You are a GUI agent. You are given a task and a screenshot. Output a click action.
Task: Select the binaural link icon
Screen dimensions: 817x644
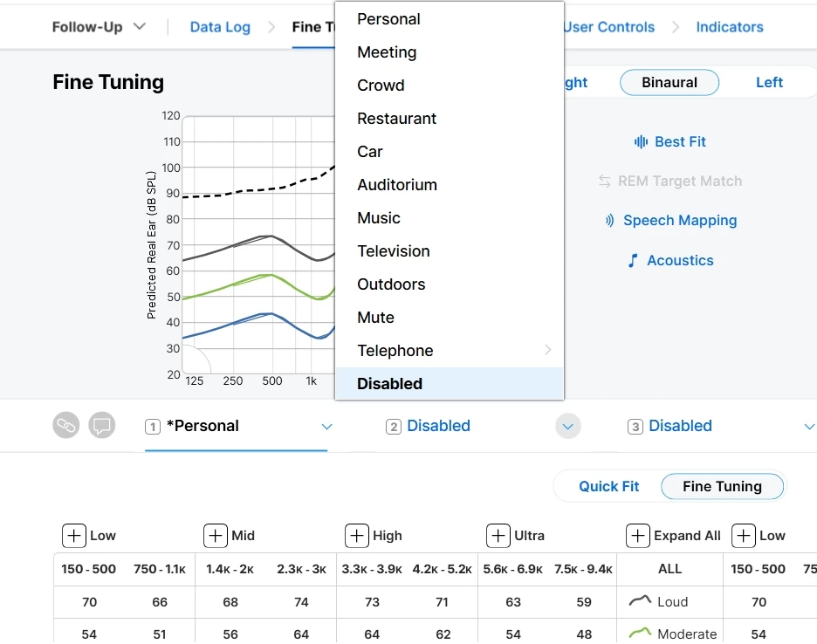(66, 425)
